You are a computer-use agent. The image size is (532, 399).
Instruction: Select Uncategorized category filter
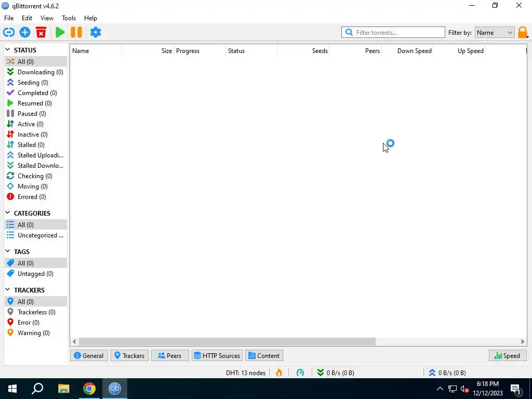tap(36, 235)
